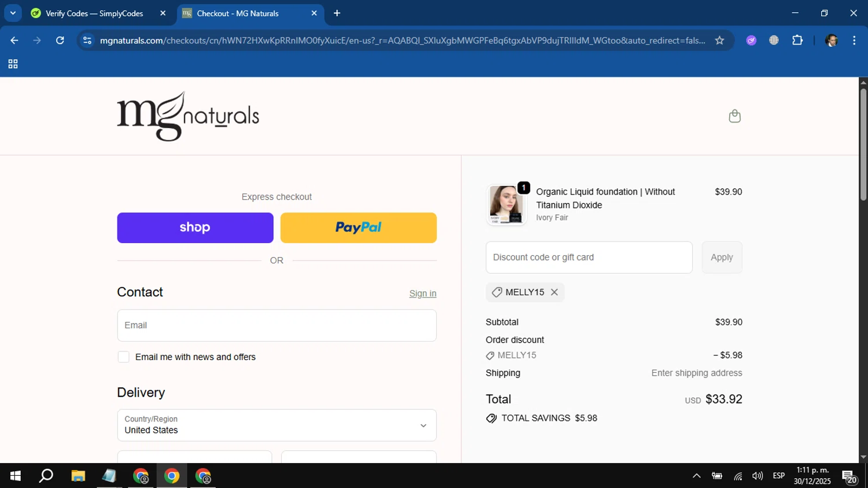Image resolution: width=868 pixels, height=488 pixels.
Task: Click the − $5.98 discount amount
Action: [727, 355]
